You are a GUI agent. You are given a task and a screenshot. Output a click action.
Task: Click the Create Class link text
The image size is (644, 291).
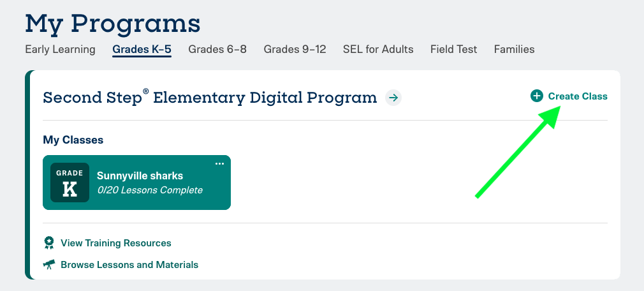578,96
